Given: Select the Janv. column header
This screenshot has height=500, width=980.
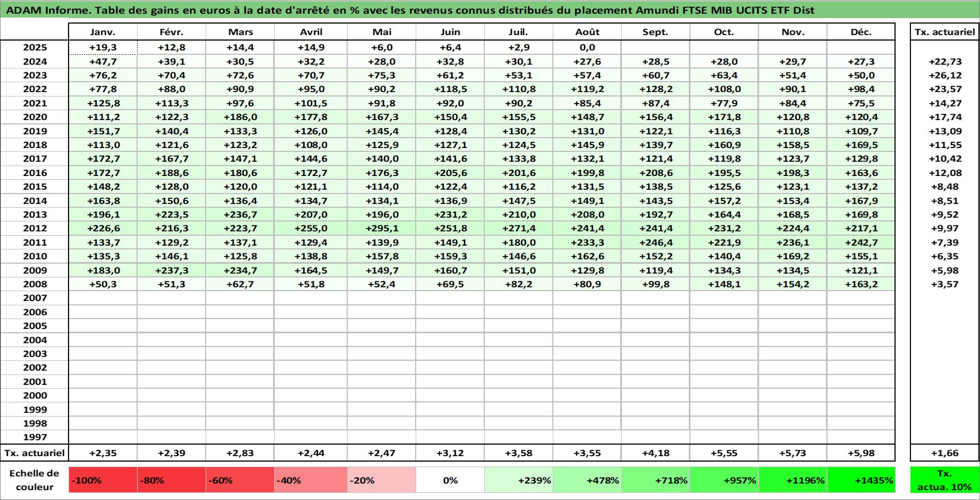Looking at the screenshot, I should [x=103, y=32].
